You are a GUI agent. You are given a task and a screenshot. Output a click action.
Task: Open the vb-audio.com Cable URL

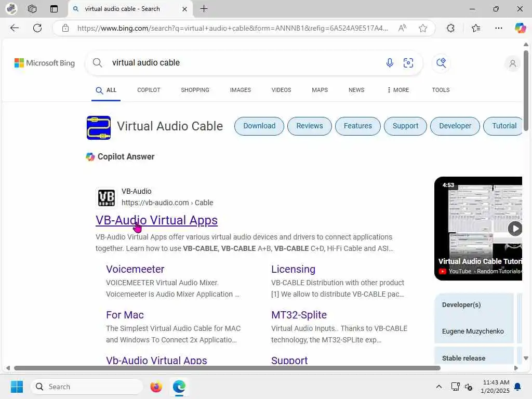tap(167, 203)
